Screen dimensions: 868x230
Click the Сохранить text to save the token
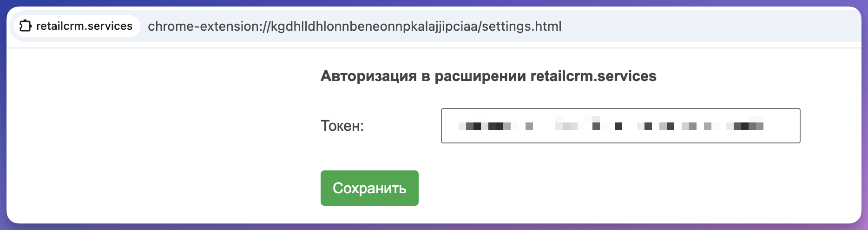[x=369, y=188]
